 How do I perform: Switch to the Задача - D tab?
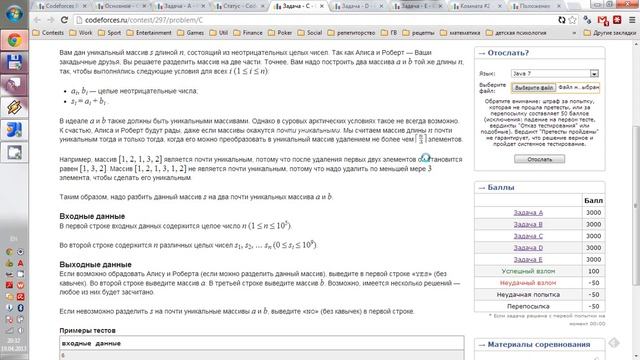point(357,6)
